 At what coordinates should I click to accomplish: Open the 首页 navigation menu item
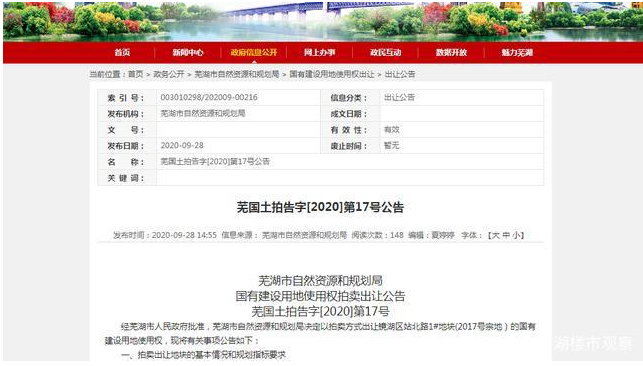(122, 52)
